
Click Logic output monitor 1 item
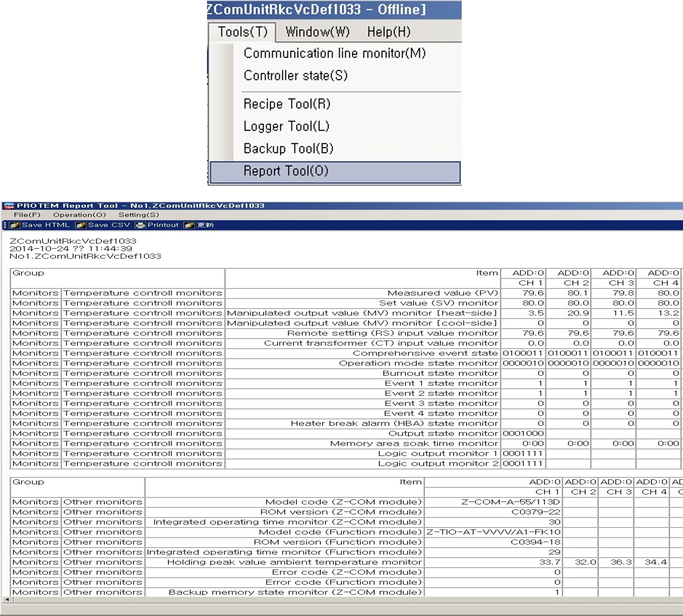point(363,454)
